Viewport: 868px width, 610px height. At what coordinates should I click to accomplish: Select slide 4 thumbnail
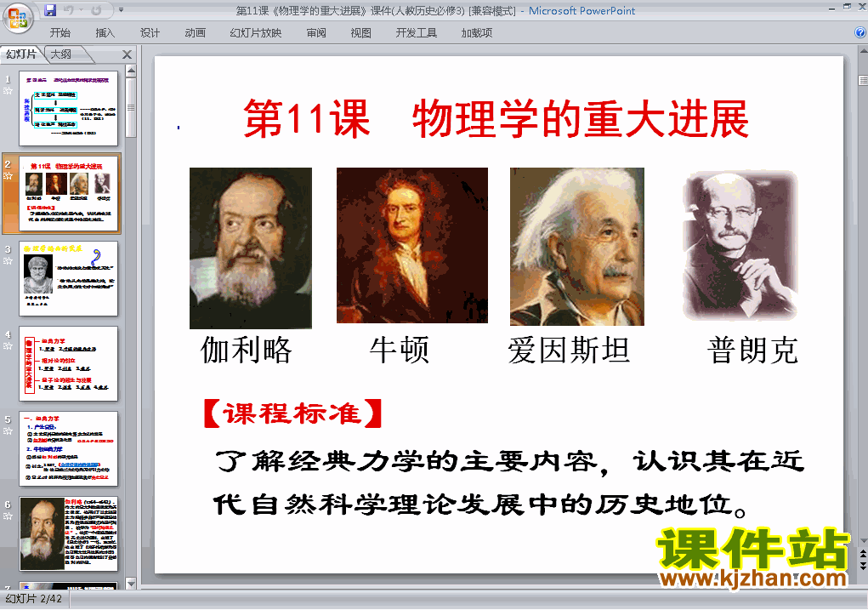[x=69, y=363]
